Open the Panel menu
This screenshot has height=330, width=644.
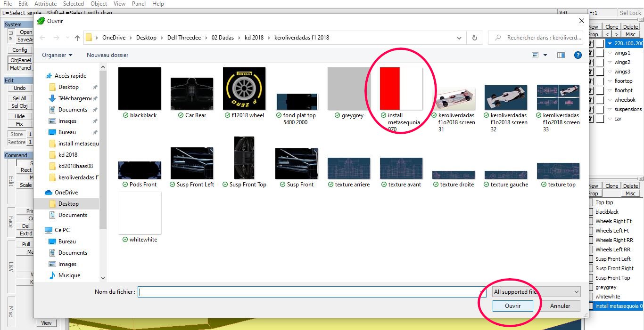[139, 4]
